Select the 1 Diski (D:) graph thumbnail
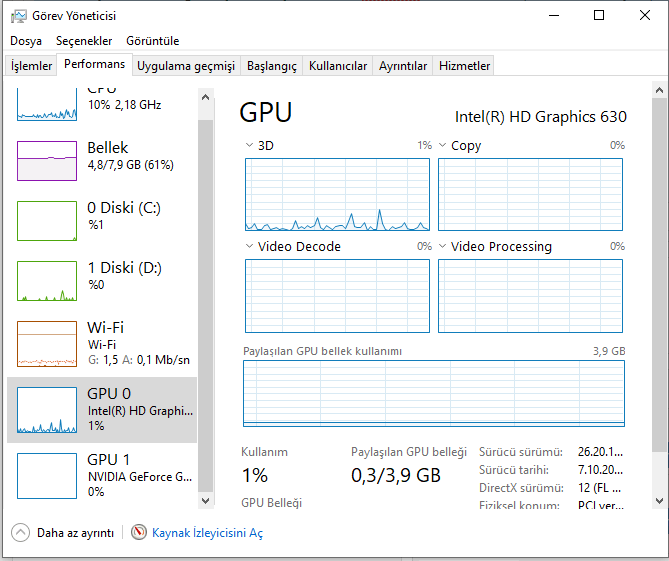Image resolution: width=669 pixels, height=561 pixels. pos(47,280)
